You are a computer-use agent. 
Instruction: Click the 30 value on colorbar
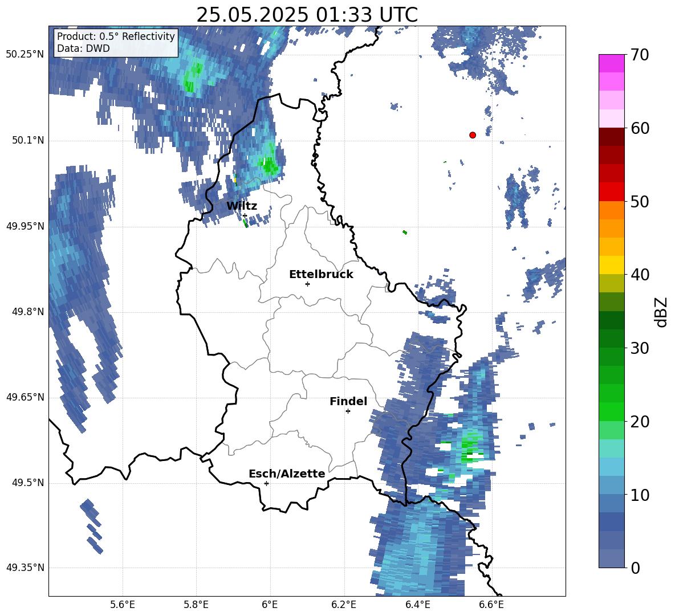(x=640, y=348)
